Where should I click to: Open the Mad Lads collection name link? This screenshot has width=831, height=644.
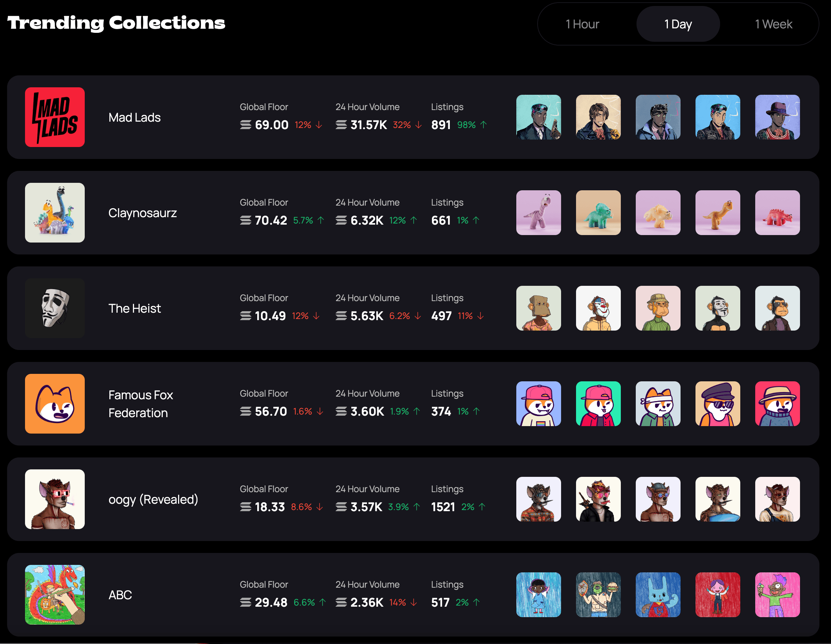[134, 117]
